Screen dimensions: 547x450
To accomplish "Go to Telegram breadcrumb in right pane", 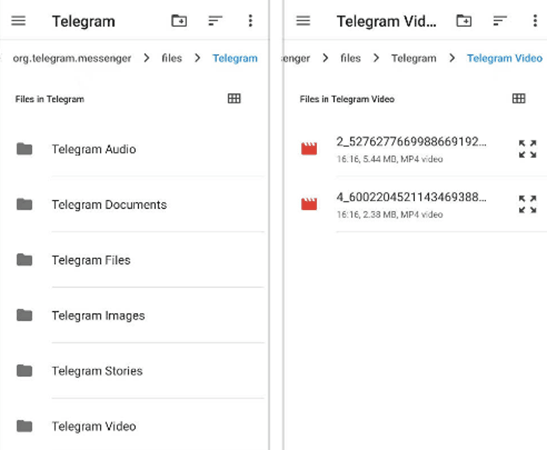I will tap(414, 58).
